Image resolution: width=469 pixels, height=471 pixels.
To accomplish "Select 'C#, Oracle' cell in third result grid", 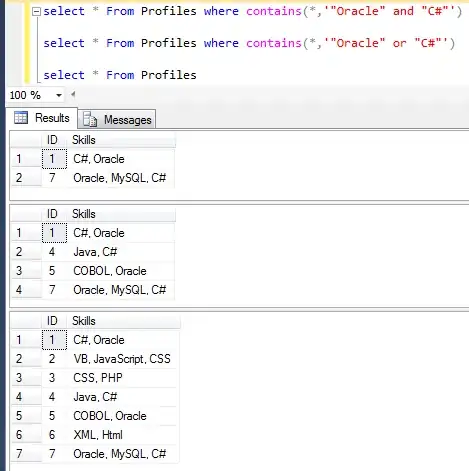I will (122, 340).
